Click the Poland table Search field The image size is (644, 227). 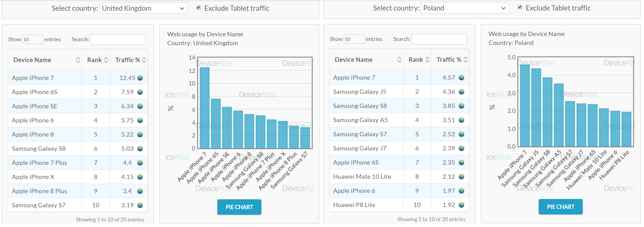tap(439, 39)
